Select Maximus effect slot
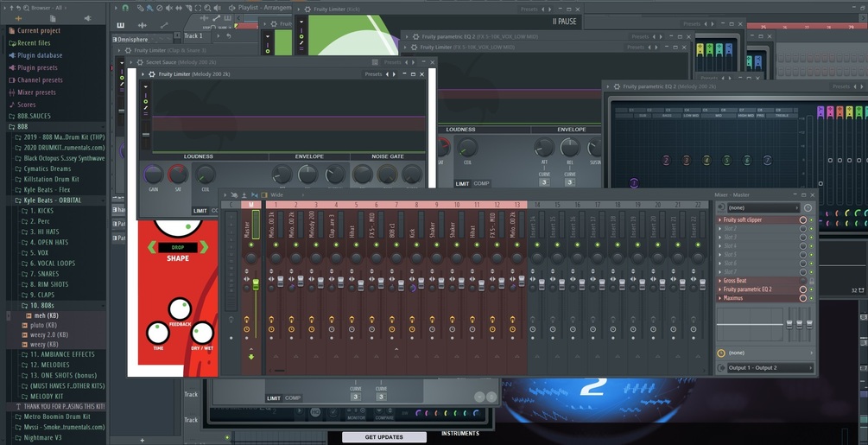The height and width of the screenshot is (445, 868). pos(759,298)
